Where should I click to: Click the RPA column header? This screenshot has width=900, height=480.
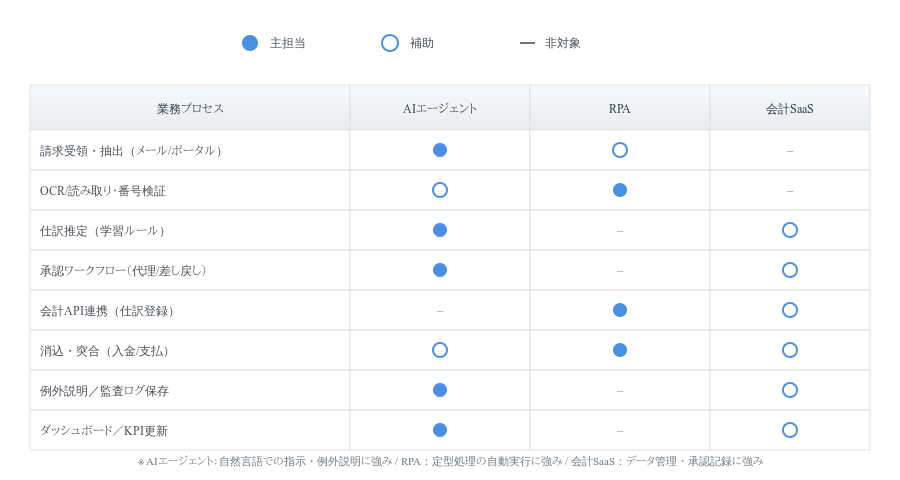point(620,108)
